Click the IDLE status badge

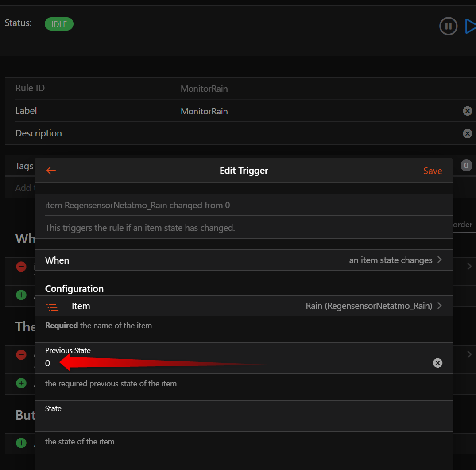coord(59,24)
